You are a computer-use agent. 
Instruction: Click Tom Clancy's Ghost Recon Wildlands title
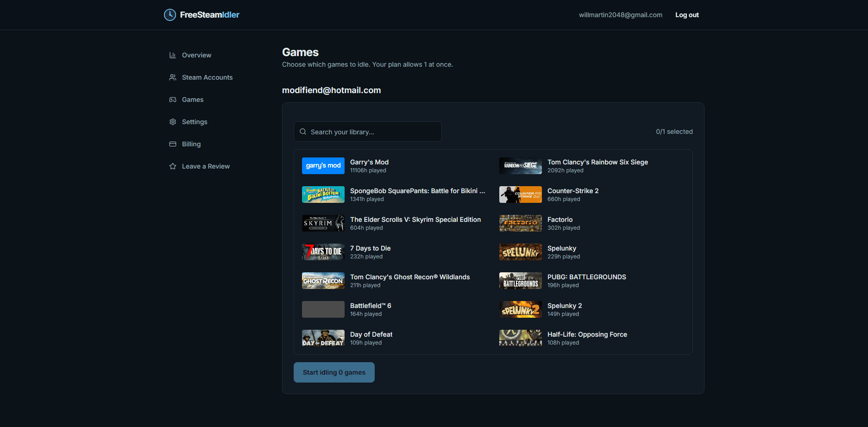pyautogui.click(x=410, y=277)
